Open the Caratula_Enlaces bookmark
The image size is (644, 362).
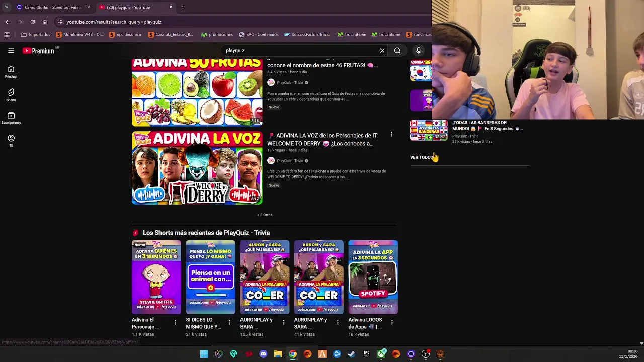click(x=171, y=35)
